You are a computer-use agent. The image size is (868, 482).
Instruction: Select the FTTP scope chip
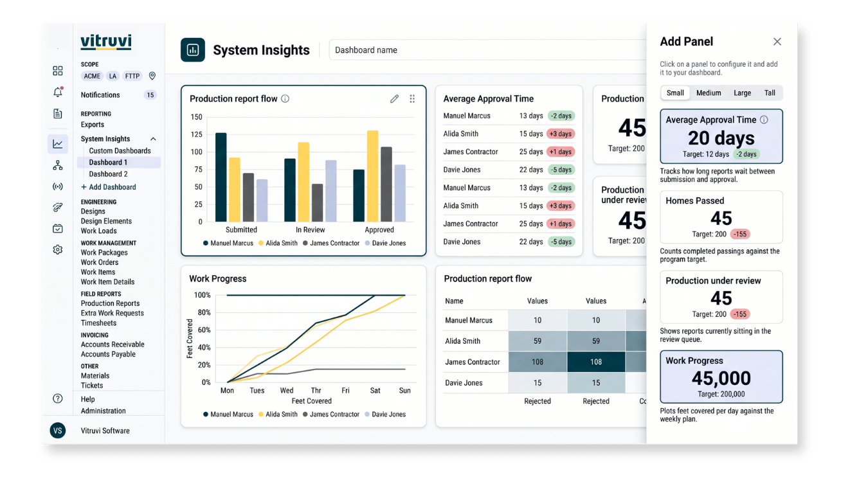click(132, 76)
